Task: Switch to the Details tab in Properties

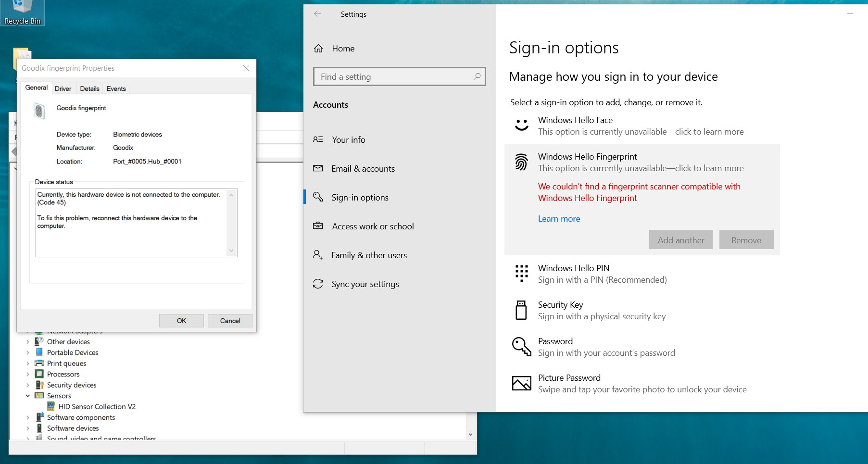Action: [89, 88]
